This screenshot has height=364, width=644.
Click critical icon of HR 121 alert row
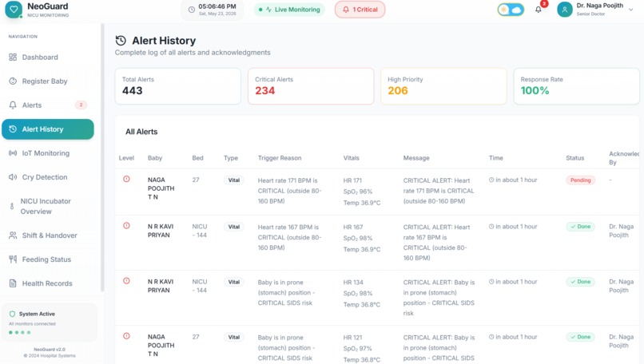click(x=126, y=336)
